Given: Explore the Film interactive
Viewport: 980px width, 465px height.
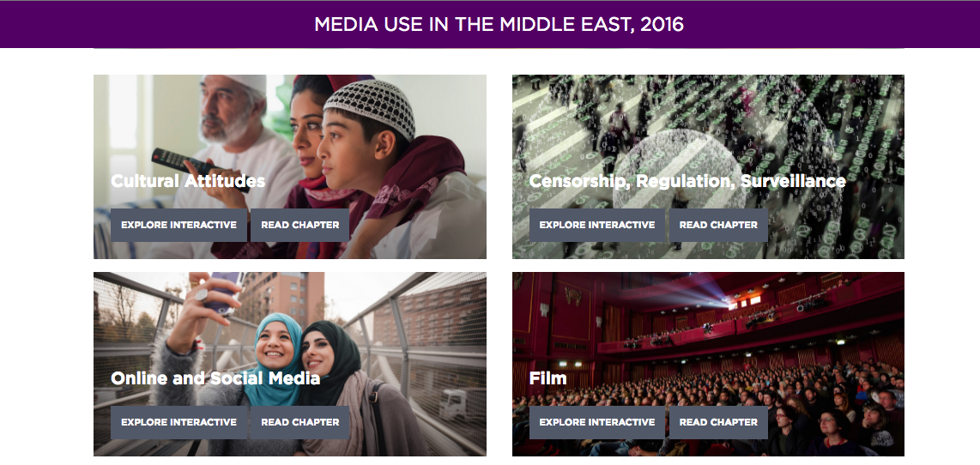Looking at the screenshot, I should point(597,422).
